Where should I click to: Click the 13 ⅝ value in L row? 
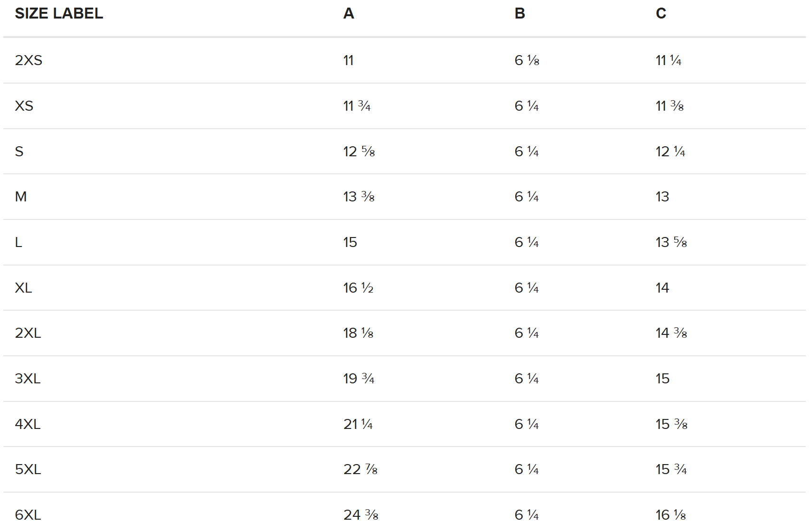pos(671,242)
